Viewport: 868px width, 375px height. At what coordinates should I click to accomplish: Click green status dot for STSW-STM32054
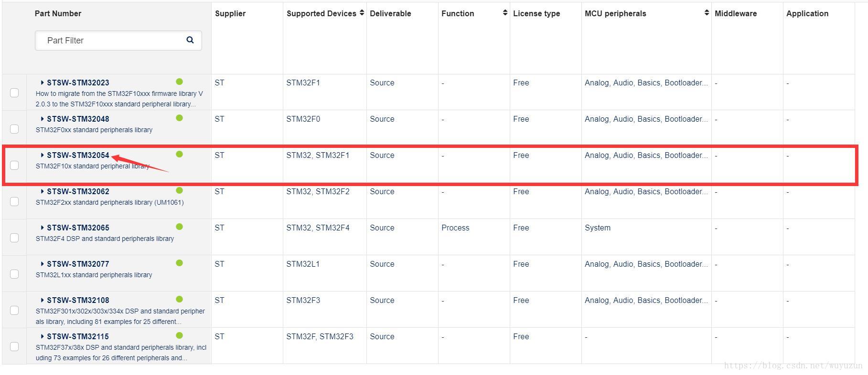click(x=180, y=154)
